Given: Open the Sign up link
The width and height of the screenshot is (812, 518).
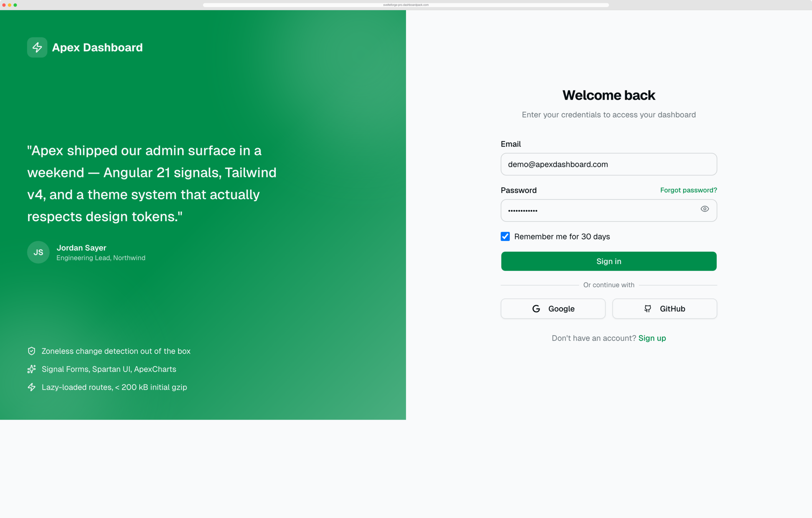Looking at the screenshot, I should click(652, 338).
